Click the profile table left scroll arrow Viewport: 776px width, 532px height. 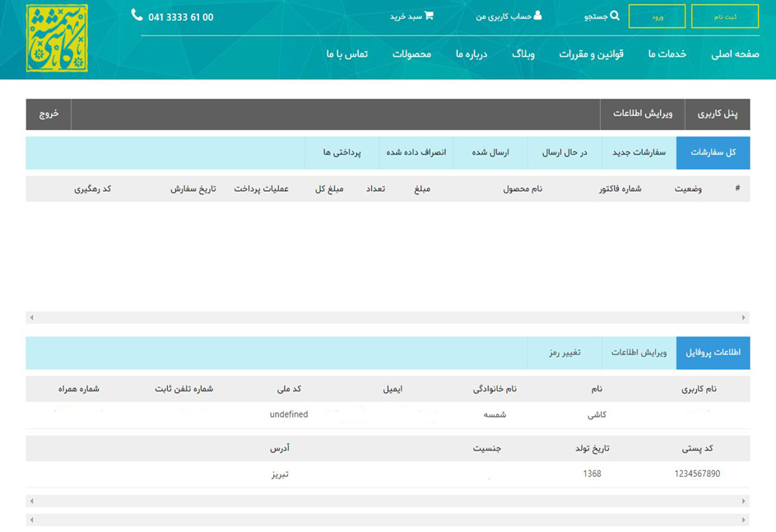(31, 501)
